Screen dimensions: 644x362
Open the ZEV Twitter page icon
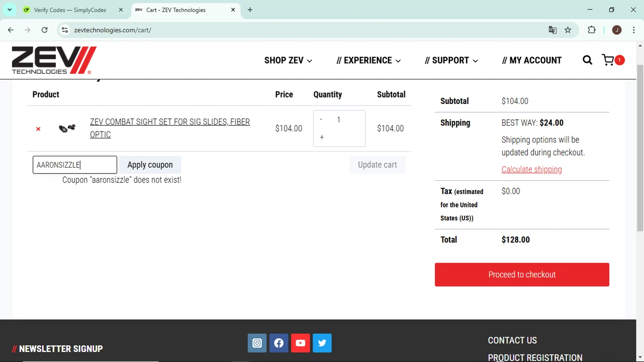pyautogui.click(x=322, y=343)
